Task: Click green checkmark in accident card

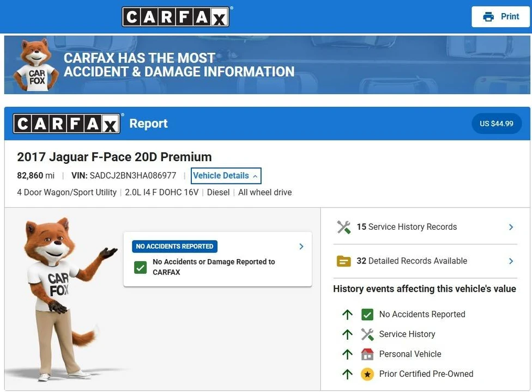Action: point(141,267)
